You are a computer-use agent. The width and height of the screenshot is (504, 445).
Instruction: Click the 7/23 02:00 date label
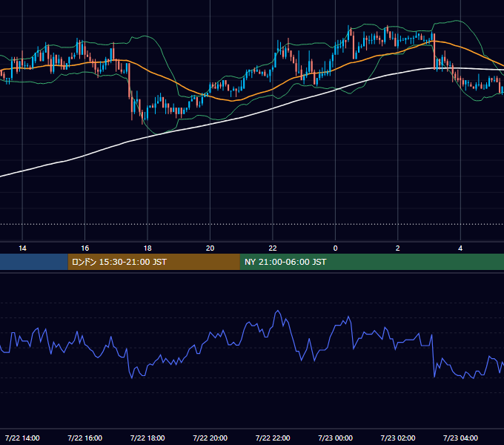[x=397, y=438]
